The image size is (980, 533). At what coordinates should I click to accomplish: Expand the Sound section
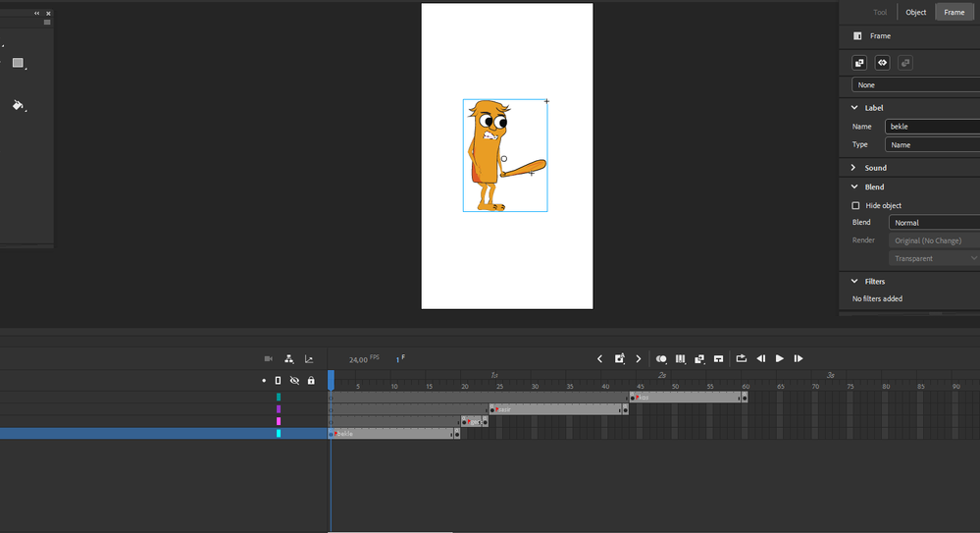(854, 168)
